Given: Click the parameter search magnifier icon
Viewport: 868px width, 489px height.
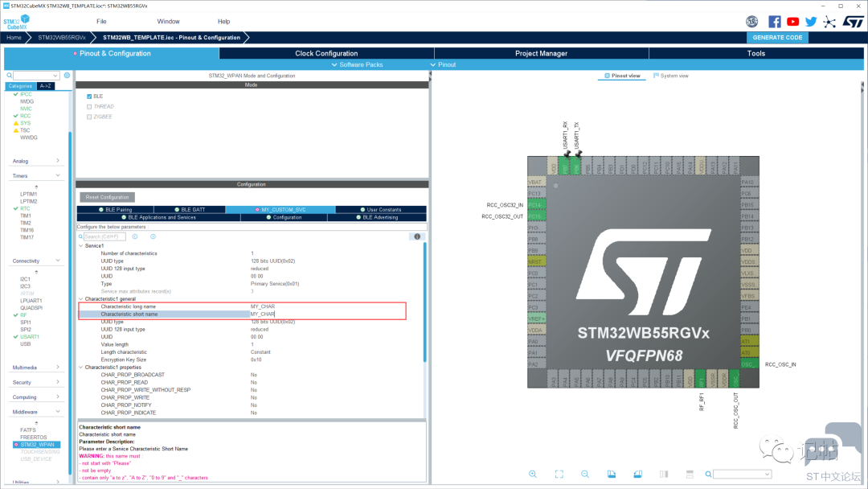Looking at the screenshot, I should point(81,236).
